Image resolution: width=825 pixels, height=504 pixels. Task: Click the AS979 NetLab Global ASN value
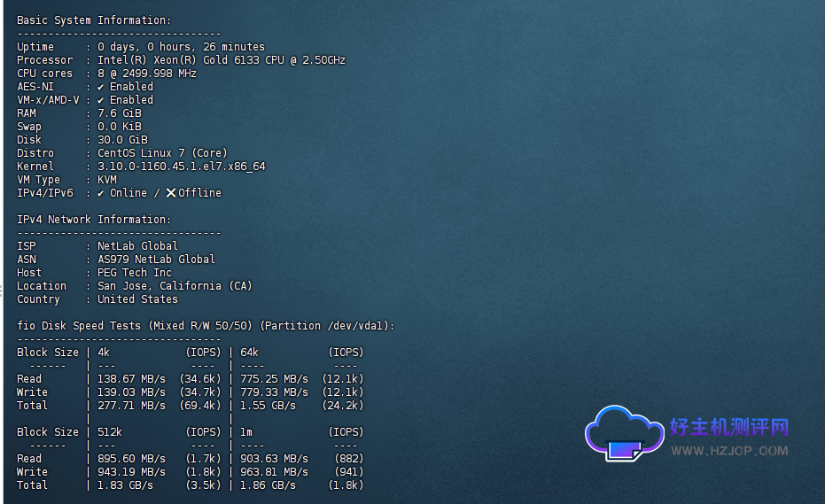pyautogui.click(x=156, y=260)
